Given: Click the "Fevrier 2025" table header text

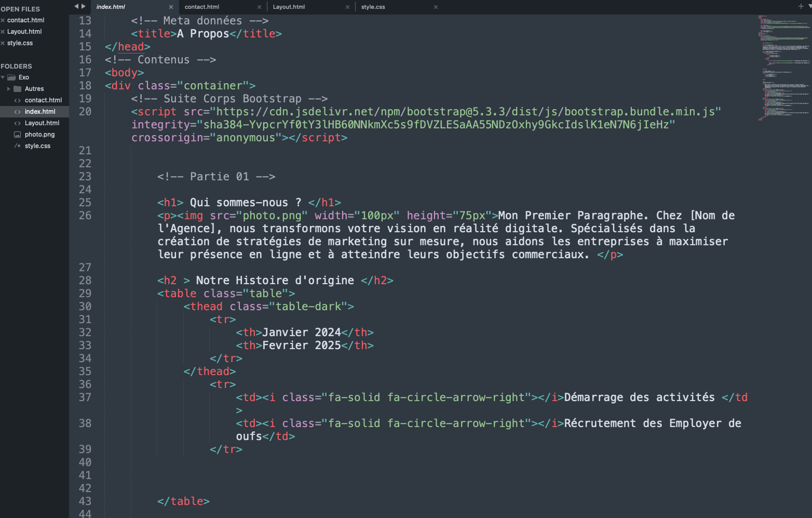Looking at the screenshot, I should pyautogui.click(x=301, y=346).
